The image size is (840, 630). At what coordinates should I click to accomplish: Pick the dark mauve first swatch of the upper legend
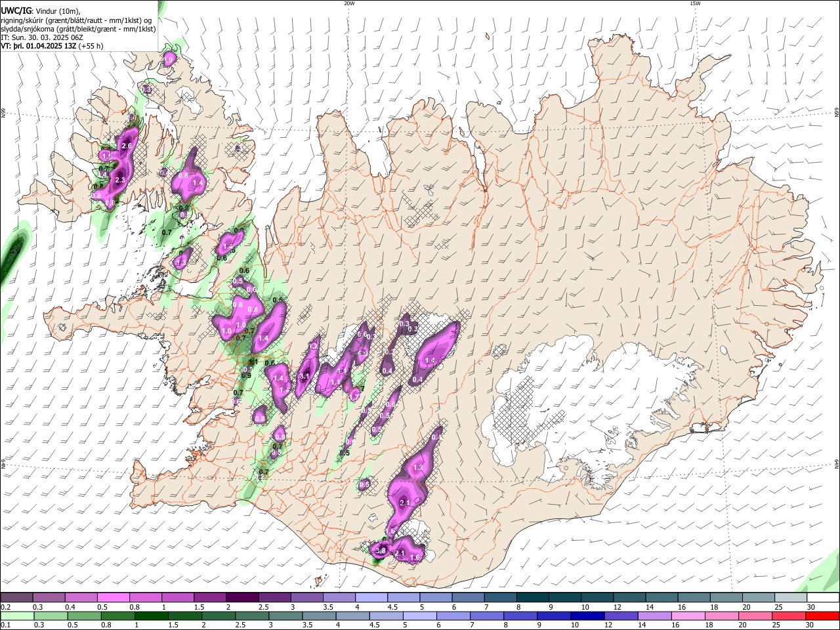click(x=17, y=598)
